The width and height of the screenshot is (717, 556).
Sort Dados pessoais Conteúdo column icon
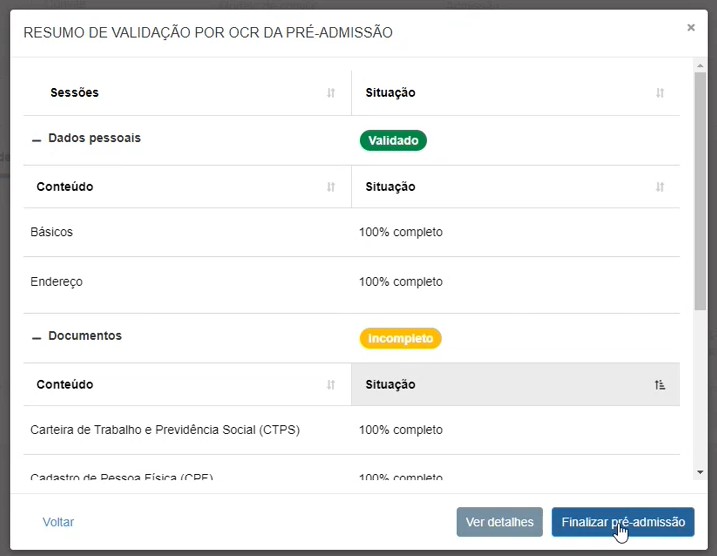coord(331,187)
